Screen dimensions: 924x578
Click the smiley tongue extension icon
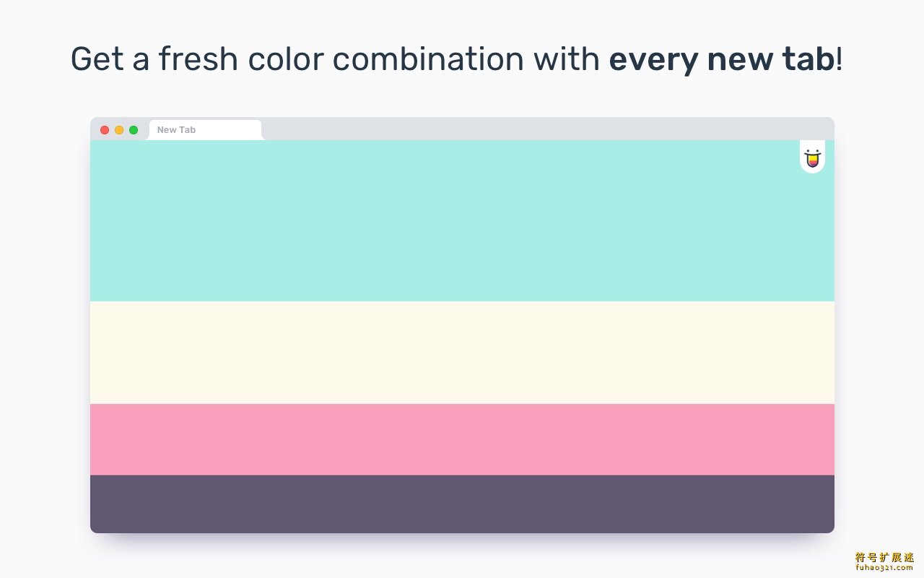tap(813, 158)
